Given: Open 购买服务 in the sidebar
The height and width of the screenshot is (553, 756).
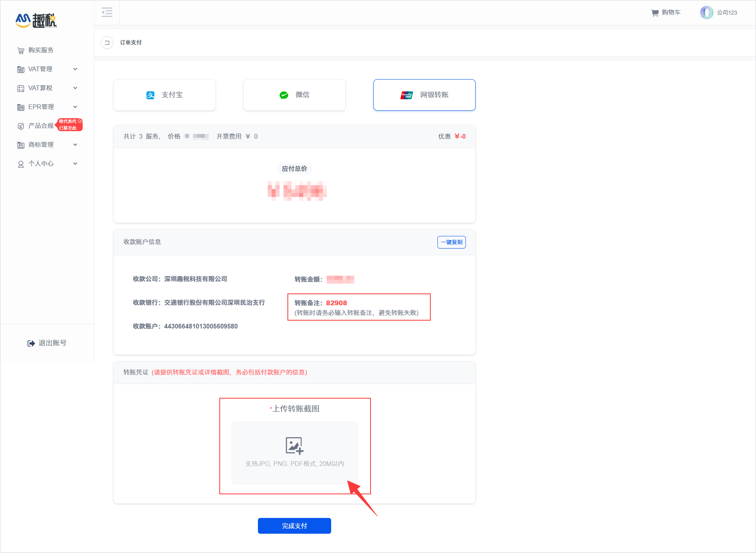Looking at the screenshot, I should click(41, 50).
